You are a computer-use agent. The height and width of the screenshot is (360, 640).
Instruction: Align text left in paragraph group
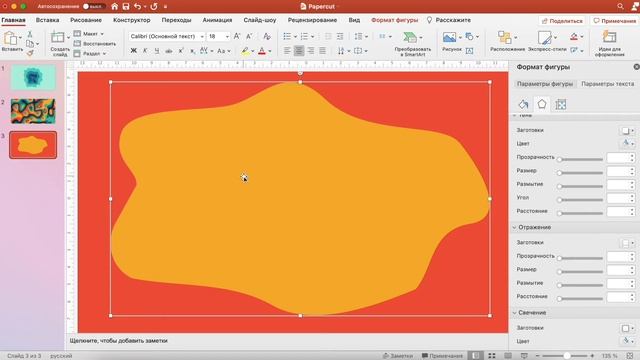point(287,51)
